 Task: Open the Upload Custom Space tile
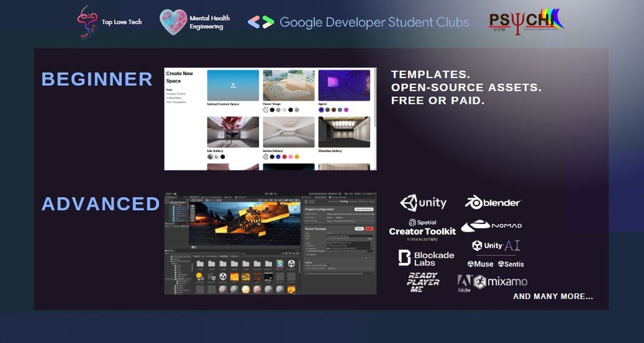coord(233,86)
